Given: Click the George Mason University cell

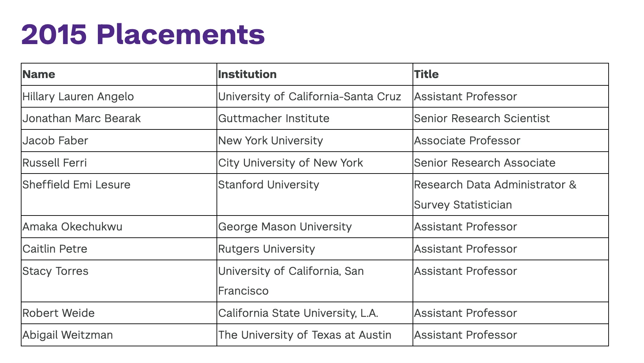Looking at the screenshot, I should click(x=285, y=227).
